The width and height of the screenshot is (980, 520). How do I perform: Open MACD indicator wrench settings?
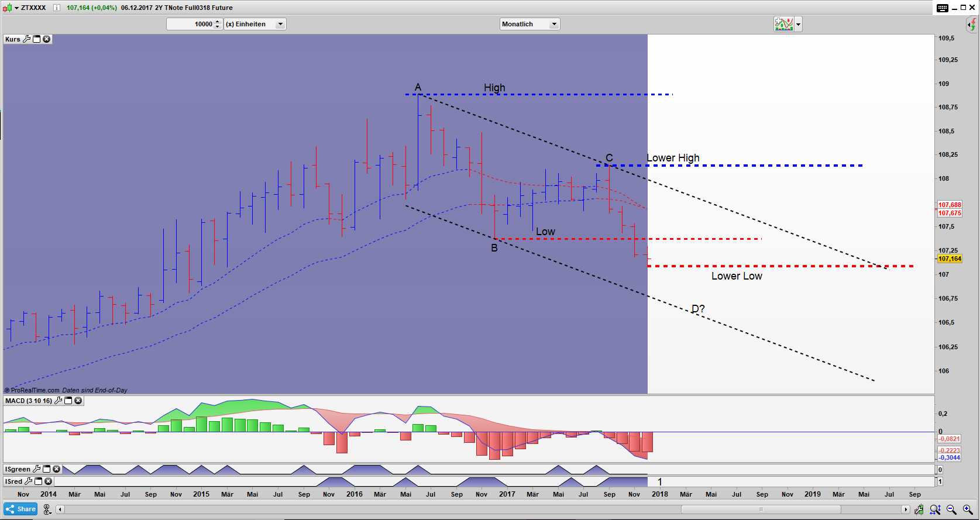tap(58, 401)
